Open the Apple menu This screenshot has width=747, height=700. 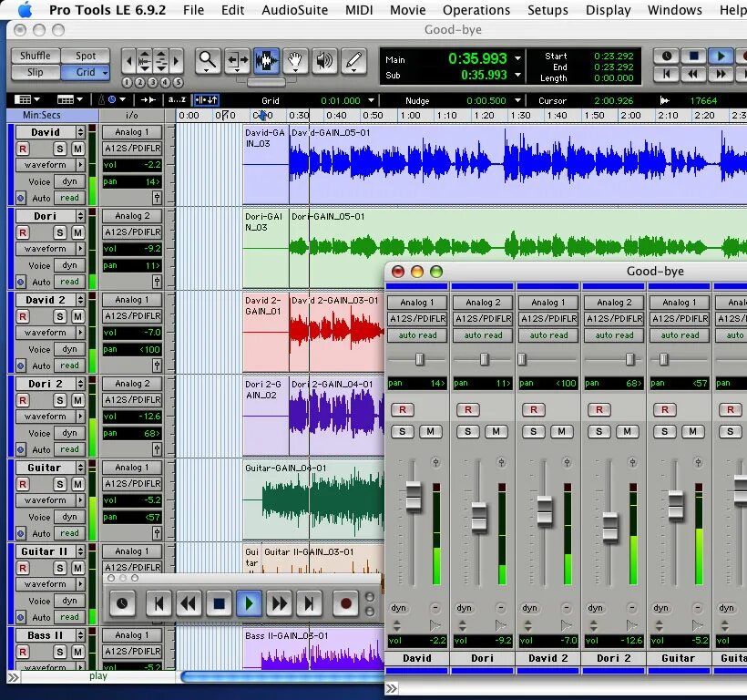25,9
